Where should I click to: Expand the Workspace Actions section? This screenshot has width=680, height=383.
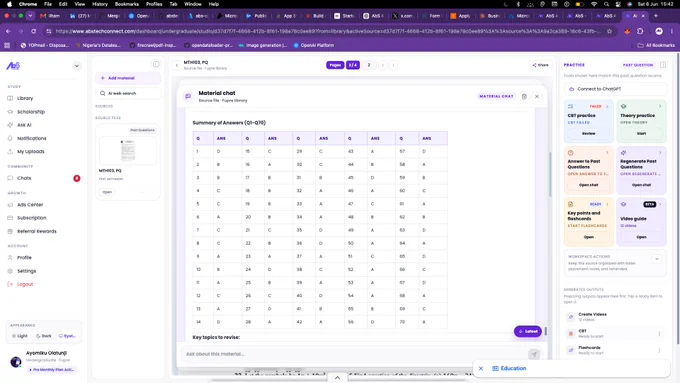657,259
